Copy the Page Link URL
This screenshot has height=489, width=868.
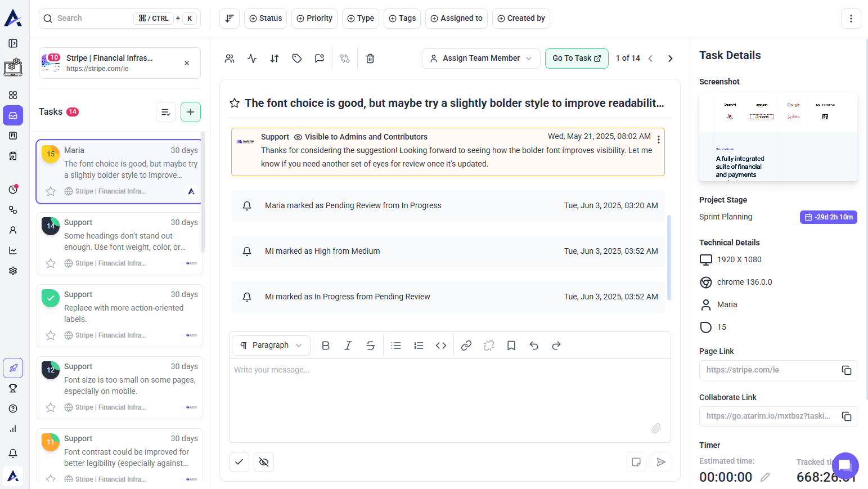(x=846, y=370)
